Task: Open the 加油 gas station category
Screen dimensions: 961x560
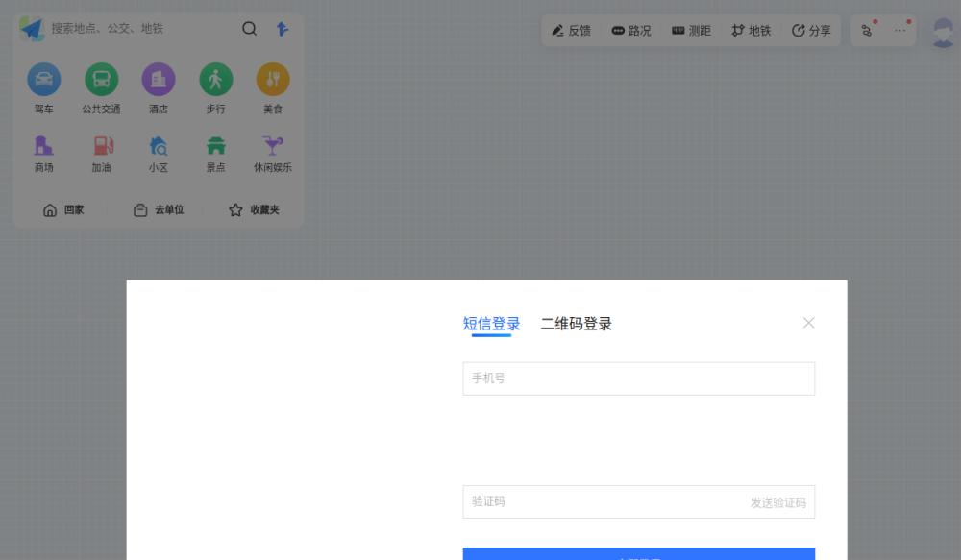Action: point(101,154)
